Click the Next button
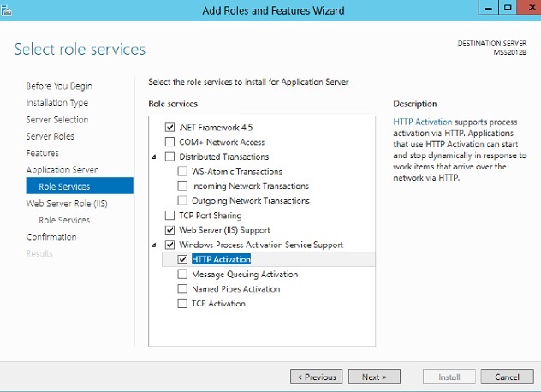 [x=374, y=377]
